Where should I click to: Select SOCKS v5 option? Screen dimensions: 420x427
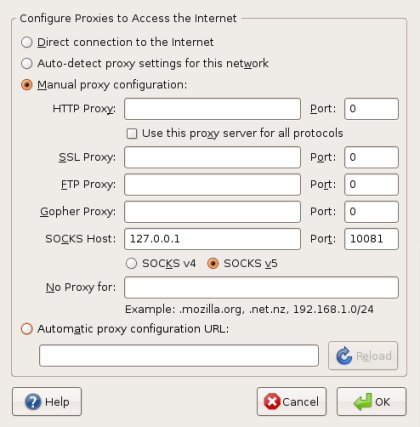coord(213,263)
